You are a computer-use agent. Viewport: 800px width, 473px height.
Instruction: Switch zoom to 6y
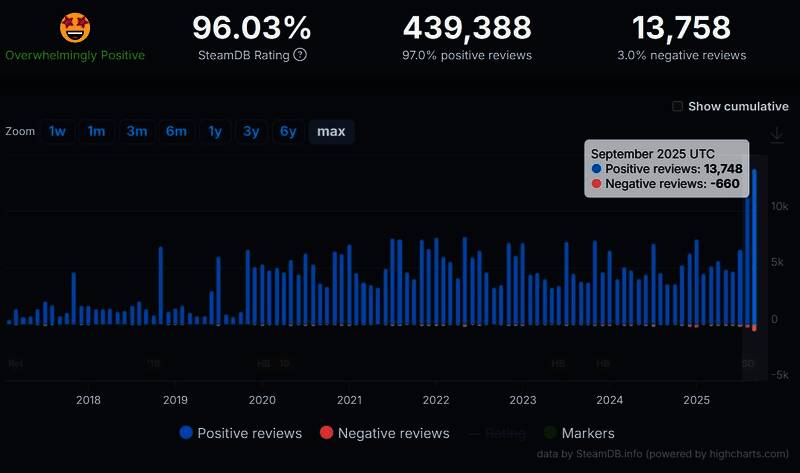(288, 131)
